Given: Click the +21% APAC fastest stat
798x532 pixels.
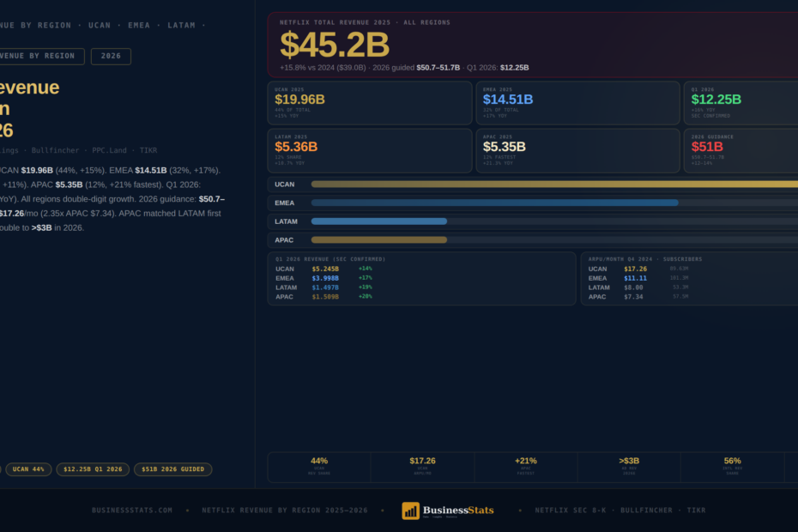Looking at the screenshot, I should [x=526, y=466].
